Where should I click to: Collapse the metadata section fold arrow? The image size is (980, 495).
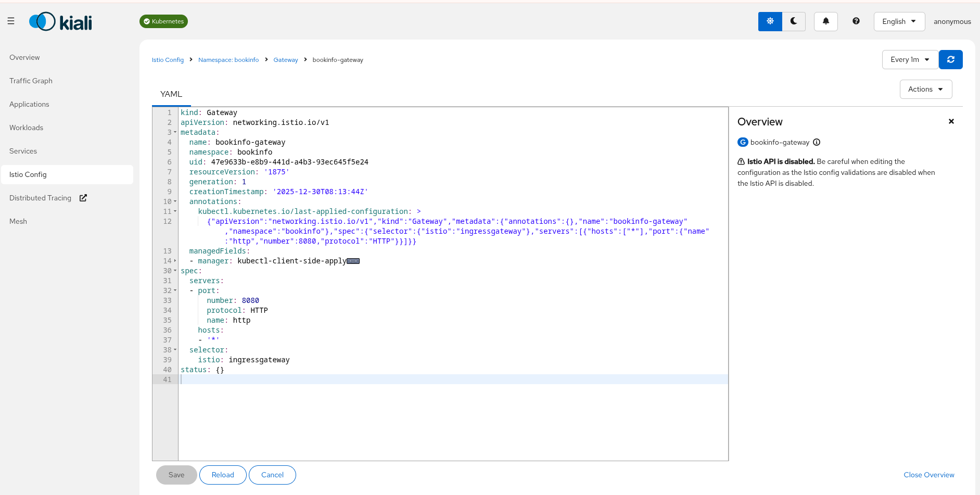click(x=175, y=133)
